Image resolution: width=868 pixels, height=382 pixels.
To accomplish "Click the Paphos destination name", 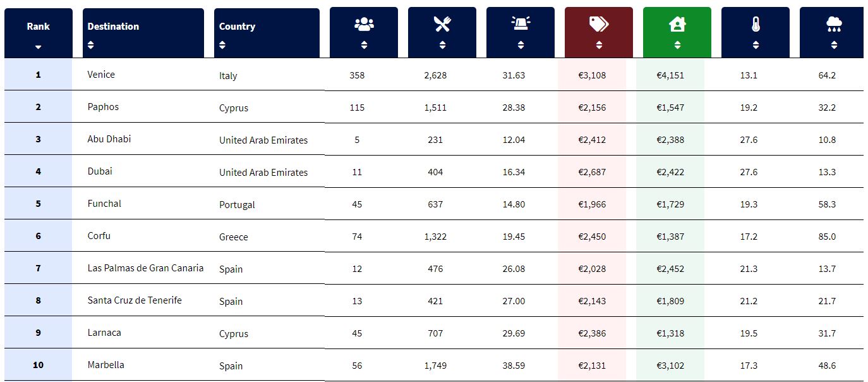I will point(103,107).
